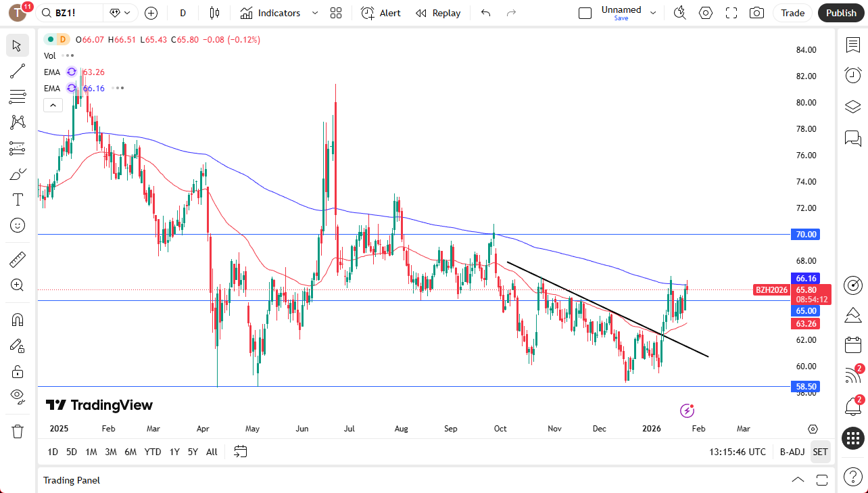Screen dimensions: 868x493
Task: Open the emoji icons tool
Action: [x=18, y=225]
